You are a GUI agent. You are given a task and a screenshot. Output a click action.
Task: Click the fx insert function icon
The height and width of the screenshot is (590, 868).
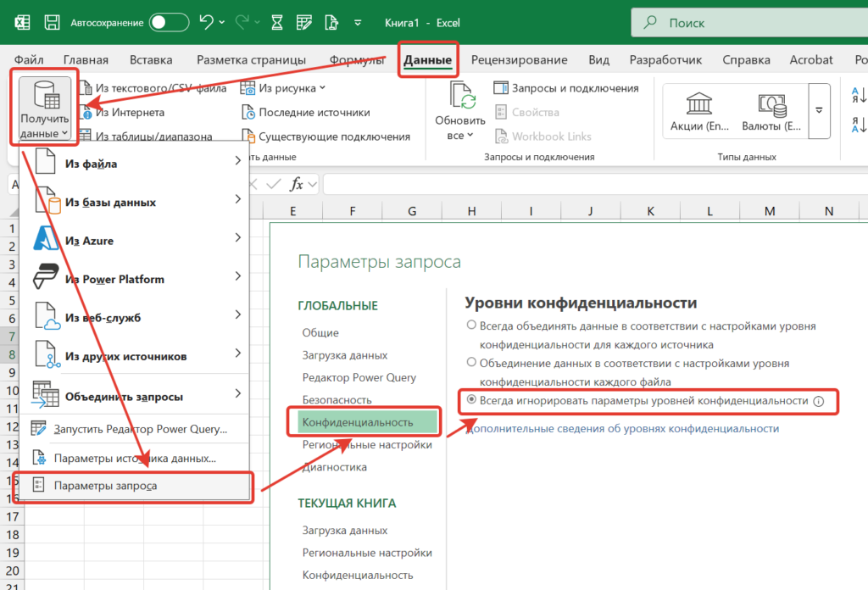click(297, 184)
